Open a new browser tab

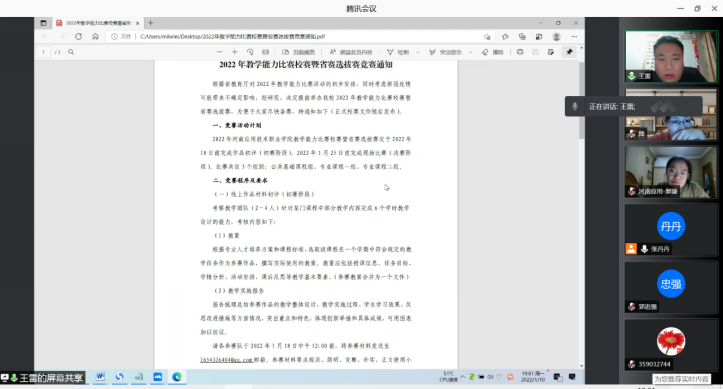[x=150, y=23]
